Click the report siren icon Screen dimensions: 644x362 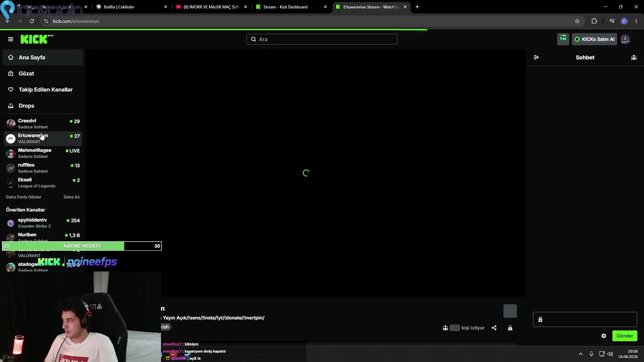(x=510, y=328)
